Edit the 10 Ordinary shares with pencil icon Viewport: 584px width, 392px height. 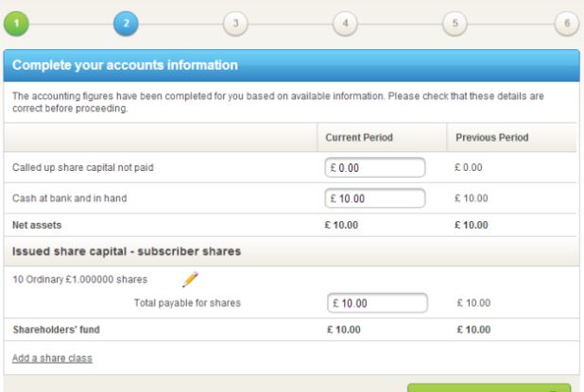click(190, 279)
